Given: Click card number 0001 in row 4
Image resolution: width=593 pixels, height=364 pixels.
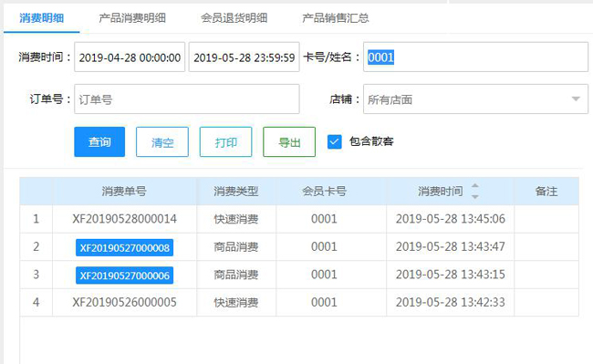Looking at the screenshot, I should click(324, 302).
